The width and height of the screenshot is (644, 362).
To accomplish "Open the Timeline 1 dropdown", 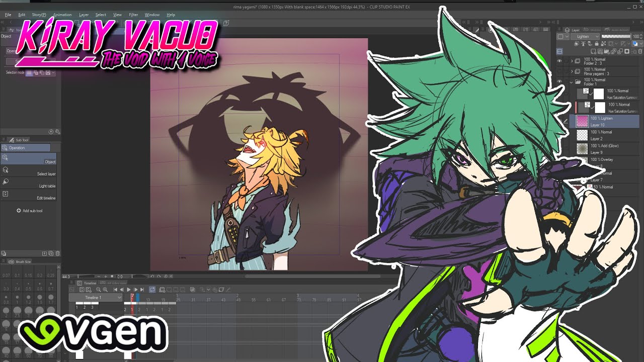I will [x=96, y=298].
